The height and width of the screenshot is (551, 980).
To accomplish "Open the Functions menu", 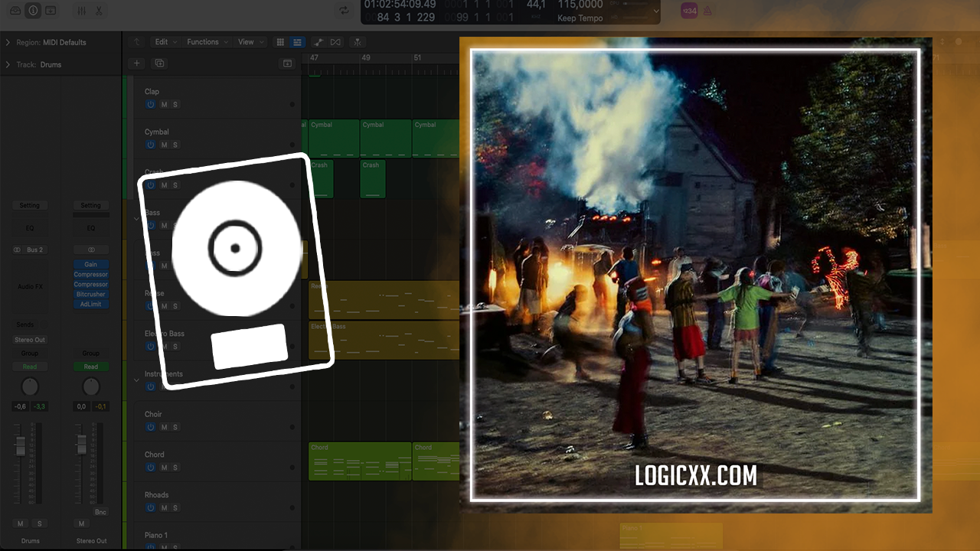I will pyautogui.click(x=206, y=42).
